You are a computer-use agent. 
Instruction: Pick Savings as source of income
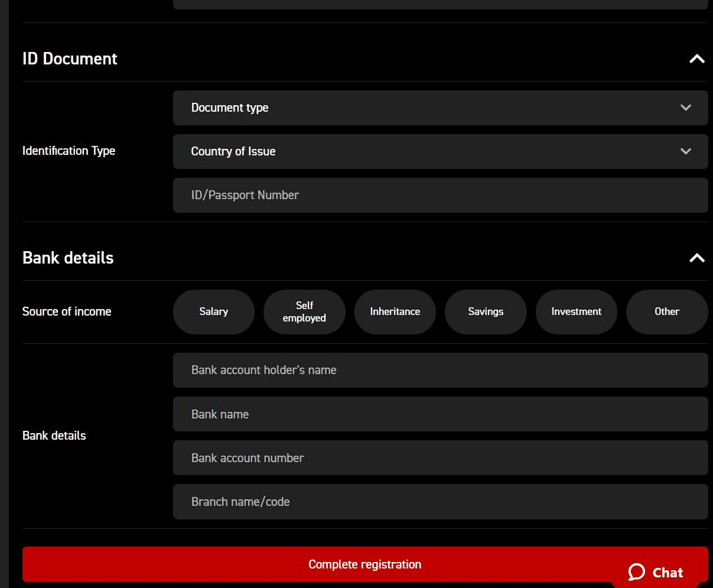tap(486, 311)
